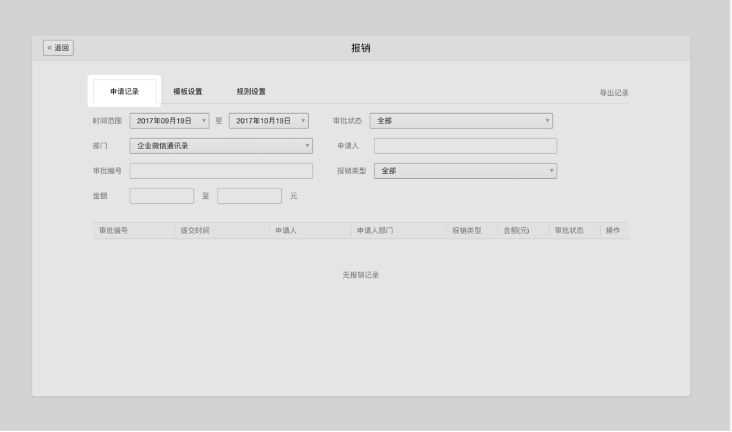The height and width of the screenshot is (432, 732).
Task: Switch to the 申请记录 tab
Action: coord(124,92)
